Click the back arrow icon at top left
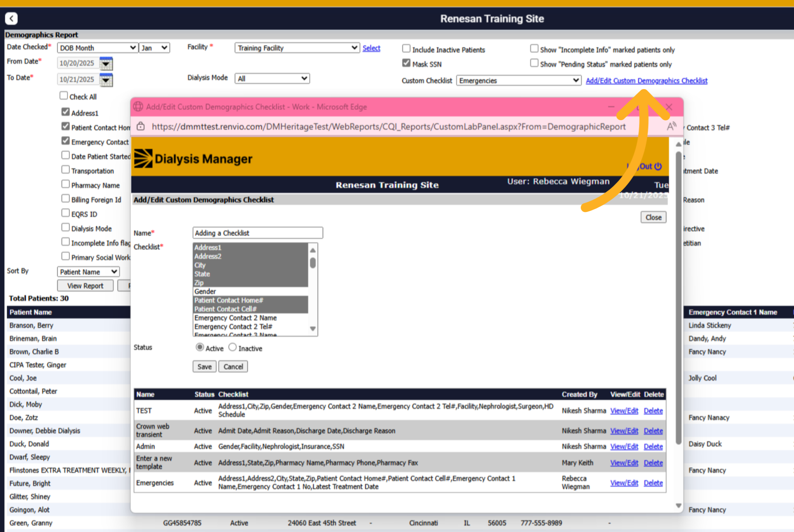The width and height of the screenshot is (794, 532). coord(11,18)
